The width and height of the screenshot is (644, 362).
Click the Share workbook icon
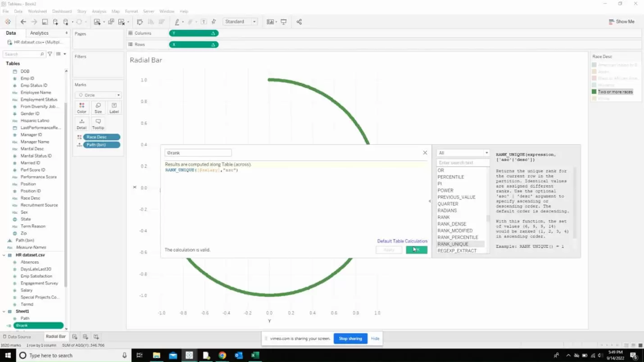(x=299, y=22)
